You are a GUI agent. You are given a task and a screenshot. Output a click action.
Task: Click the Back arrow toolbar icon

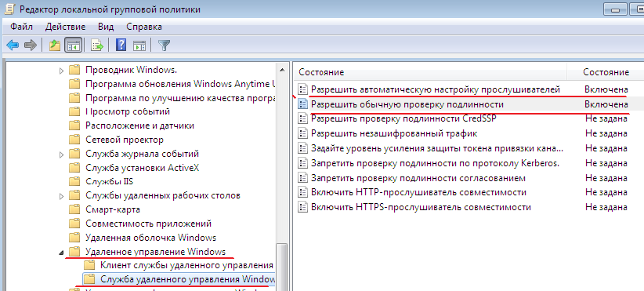[13, 45]
